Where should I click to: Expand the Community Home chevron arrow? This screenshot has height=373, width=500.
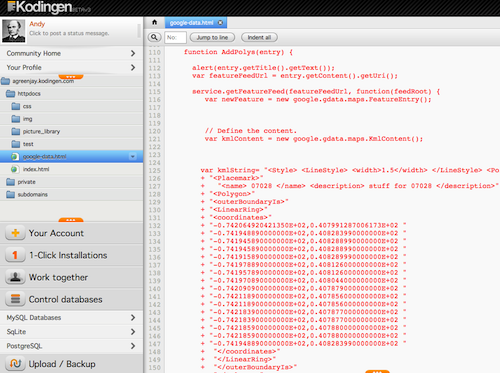133,53
